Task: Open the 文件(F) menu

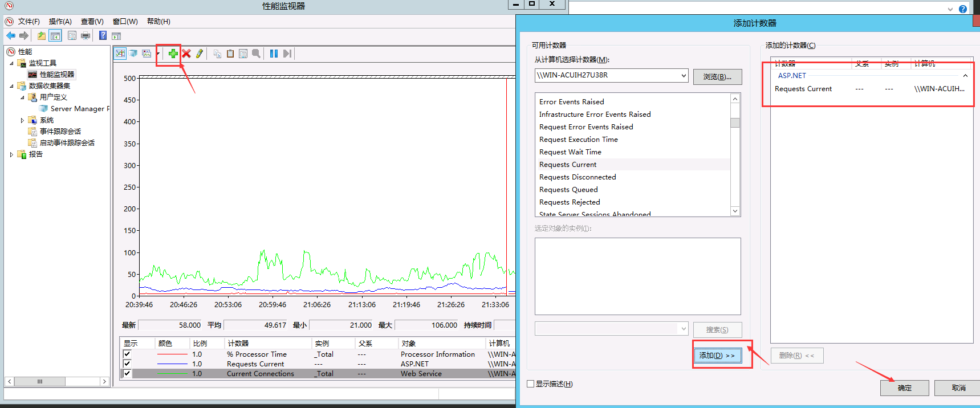Action: click(29, 22)
